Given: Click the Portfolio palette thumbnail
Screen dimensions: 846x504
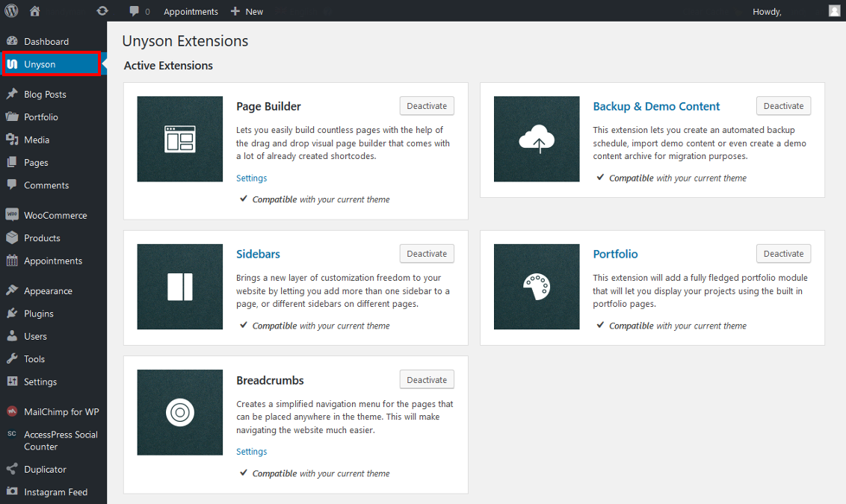Looking at the screenshot, I should click(x=537, y=287).
